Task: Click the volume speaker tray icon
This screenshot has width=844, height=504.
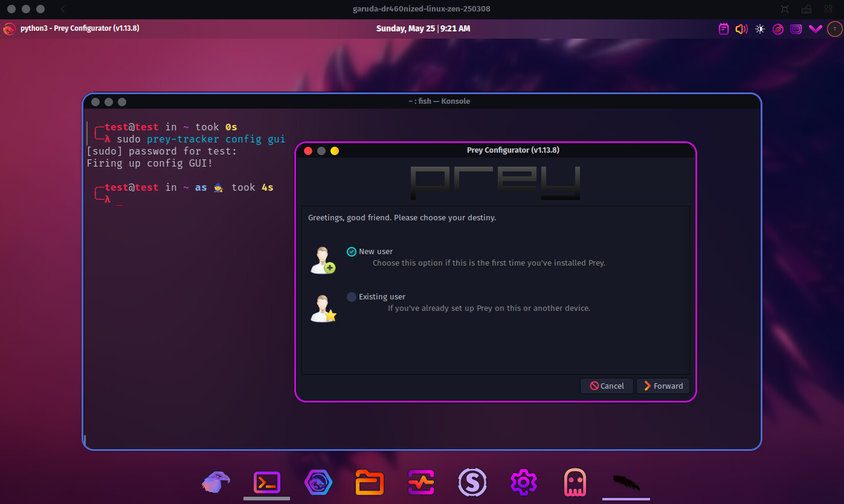Action: (741, 28)
